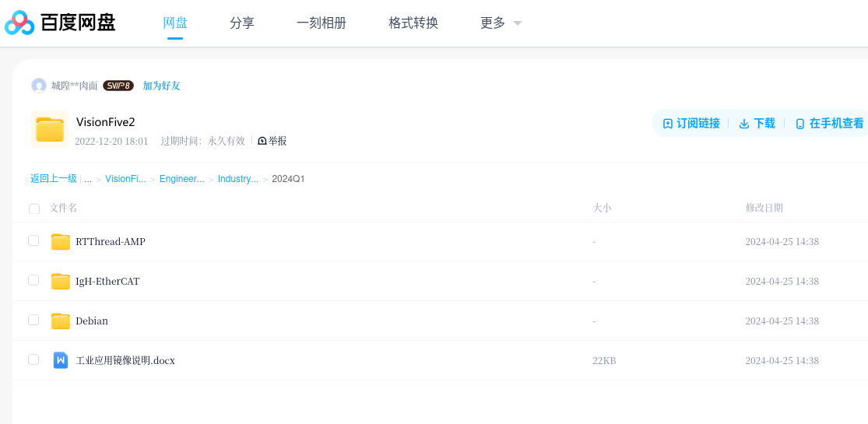Click the SVIP8 badge
868x424 pixels.
pos(118,86)
